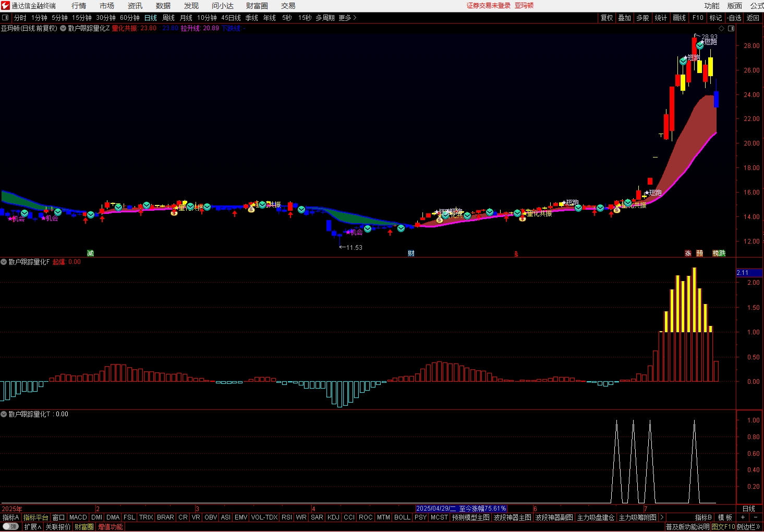Switch to the 多周期 view tab
Image resolution: width=764 pixels, height=532 pixels.
pyautogui.click(x=325, y=18)
